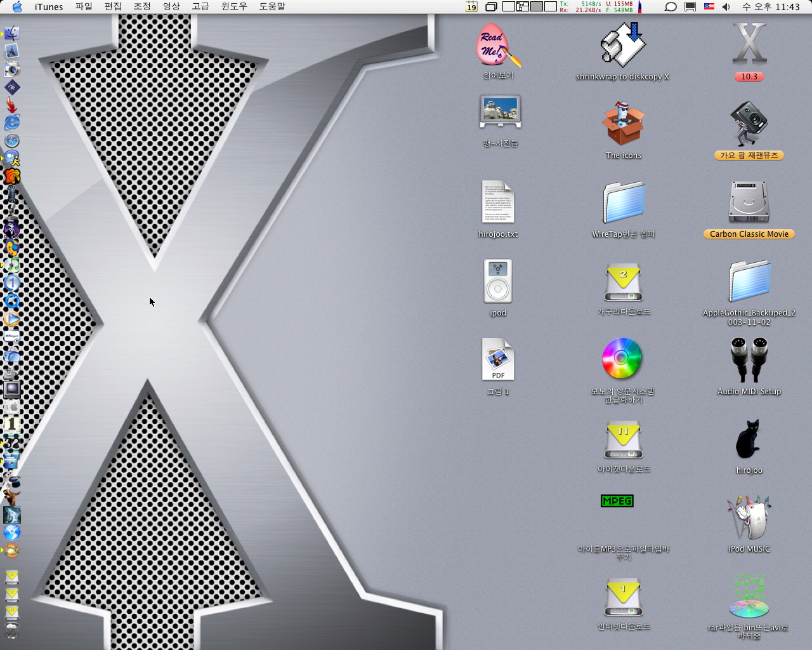The width and height of the screenshot is (812, 650).
Task: Select the hirojoo.txt text file
Action: [498, 203]
